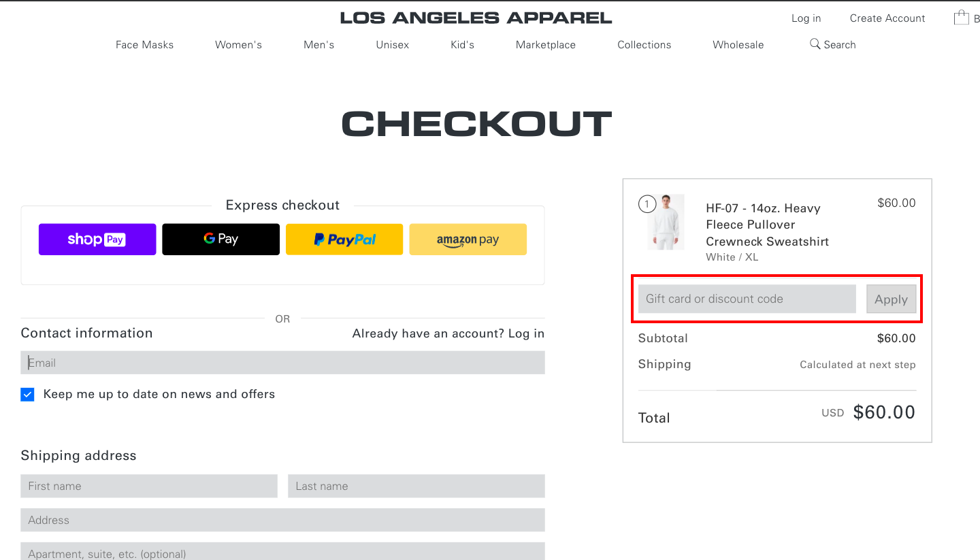Choose Google Pay express checkout
This screenshot has width=980, height=560.
point(220,240)
